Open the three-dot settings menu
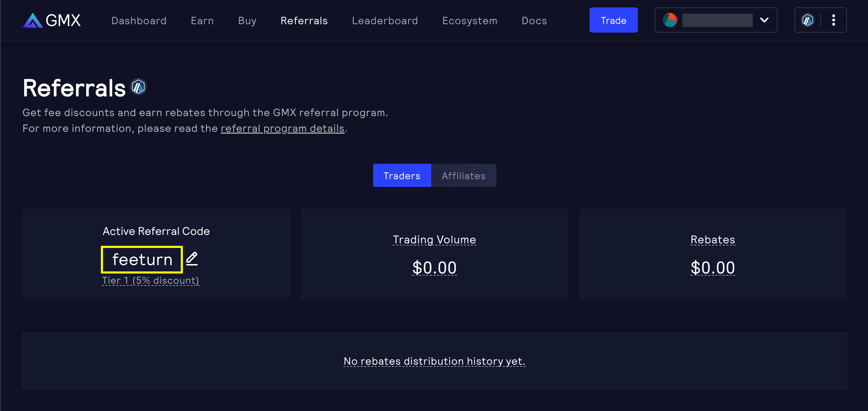Image resolution: width=868 pixels, height=411 pixels. (x=834, y=20)
